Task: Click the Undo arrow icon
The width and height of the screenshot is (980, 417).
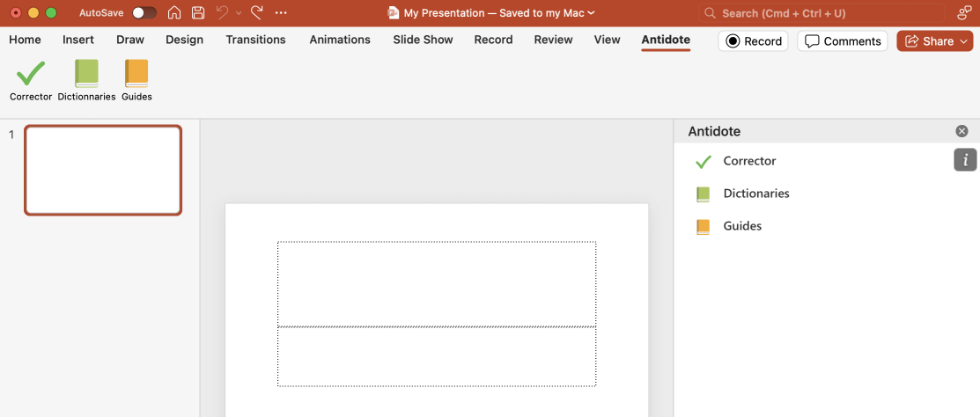Action: point(222,13)
